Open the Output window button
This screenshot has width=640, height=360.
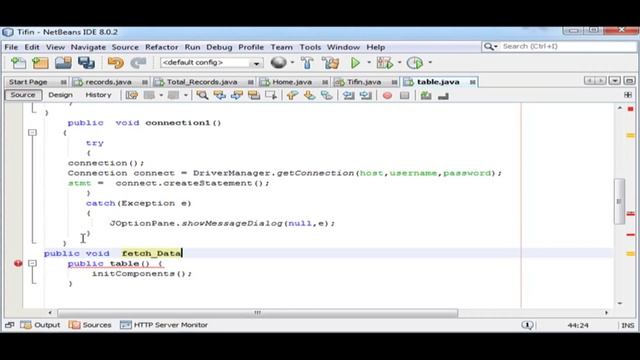pyautogui.click(x=40, y=325)
